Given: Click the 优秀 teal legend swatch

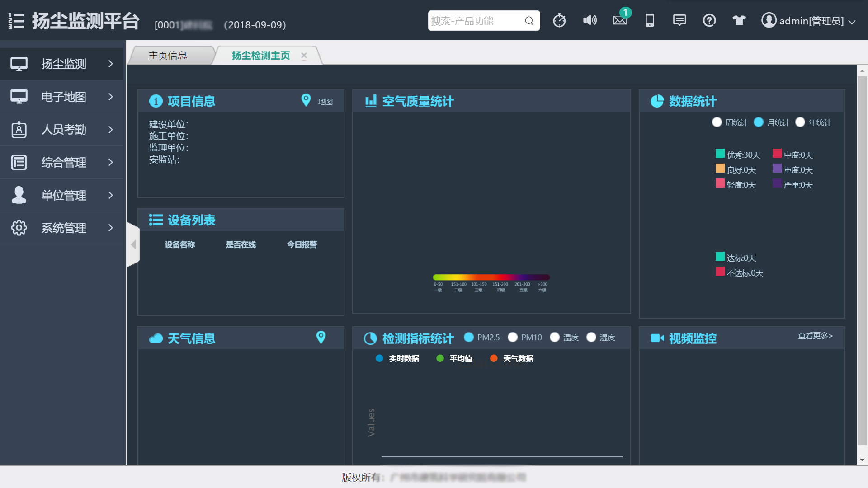Looking at the screenshot, I should [720, 154].
